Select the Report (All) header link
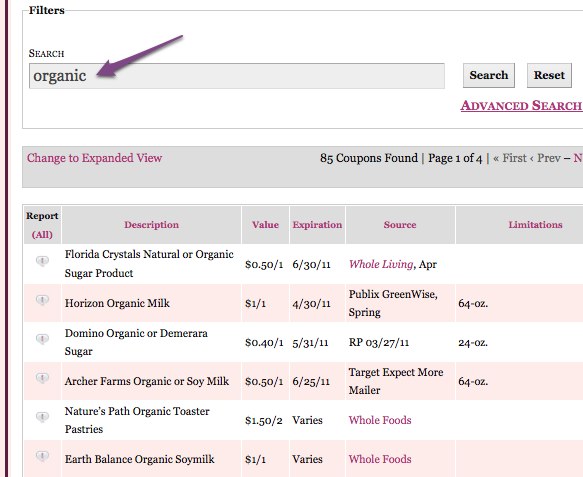This screenshot has height=477, width=583. [42, 235]
